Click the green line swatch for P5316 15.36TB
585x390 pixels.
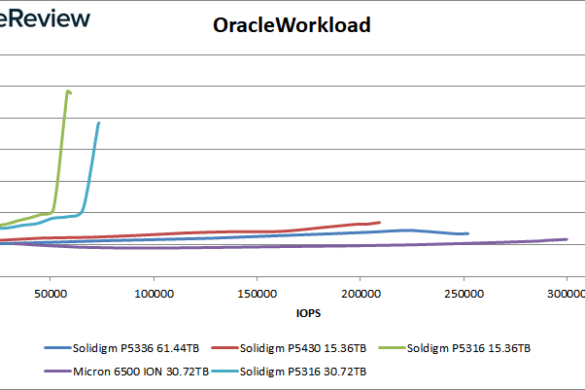pos(392,348)
